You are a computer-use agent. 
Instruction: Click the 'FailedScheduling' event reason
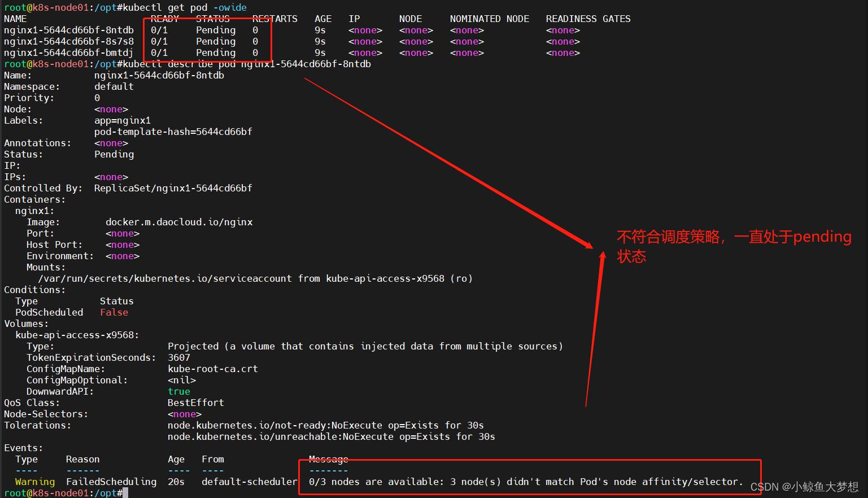pyautogui.click(x=111, y=482)
